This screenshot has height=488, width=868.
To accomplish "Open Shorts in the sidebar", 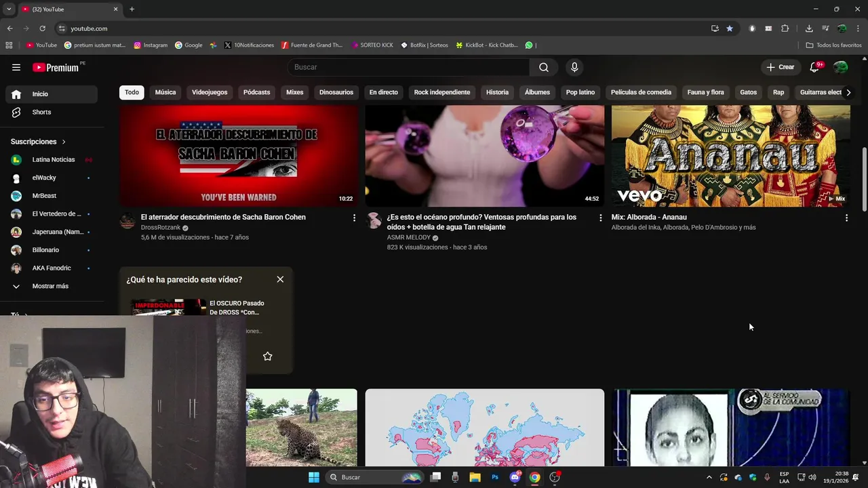I will [52, 112].
